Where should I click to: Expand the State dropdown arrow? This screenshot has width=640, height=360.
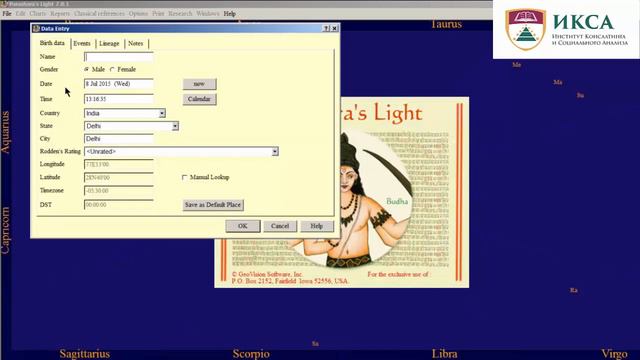[175, 126]
